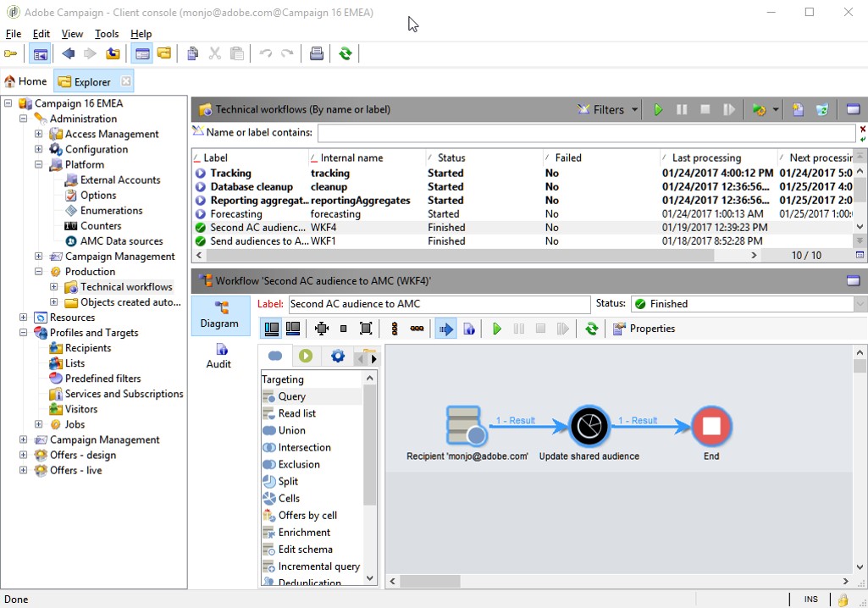Open the File menu

[x=14, y=34]
